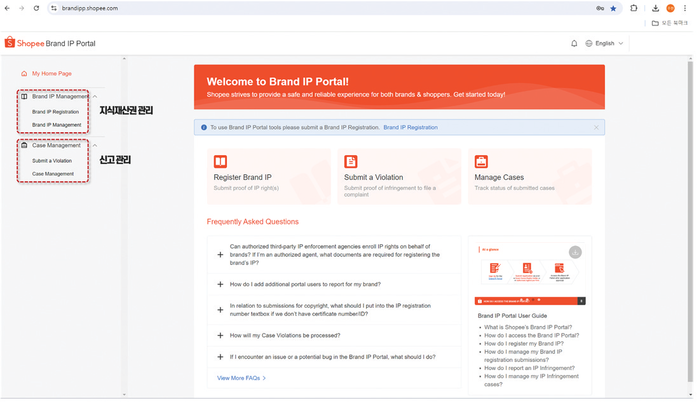Click the Submit a Violation card icon
The width and height of the screenshot is (699, 405).
point(351,161)
